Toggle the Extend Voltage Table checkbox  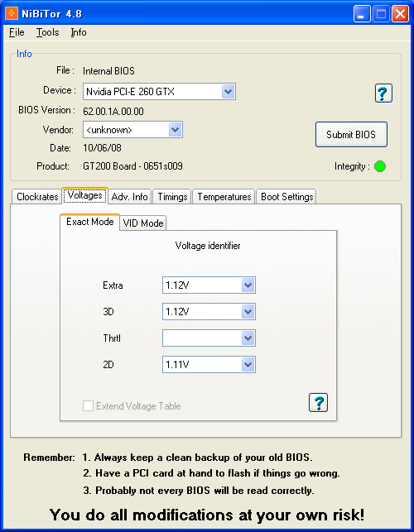coord(88,405)
